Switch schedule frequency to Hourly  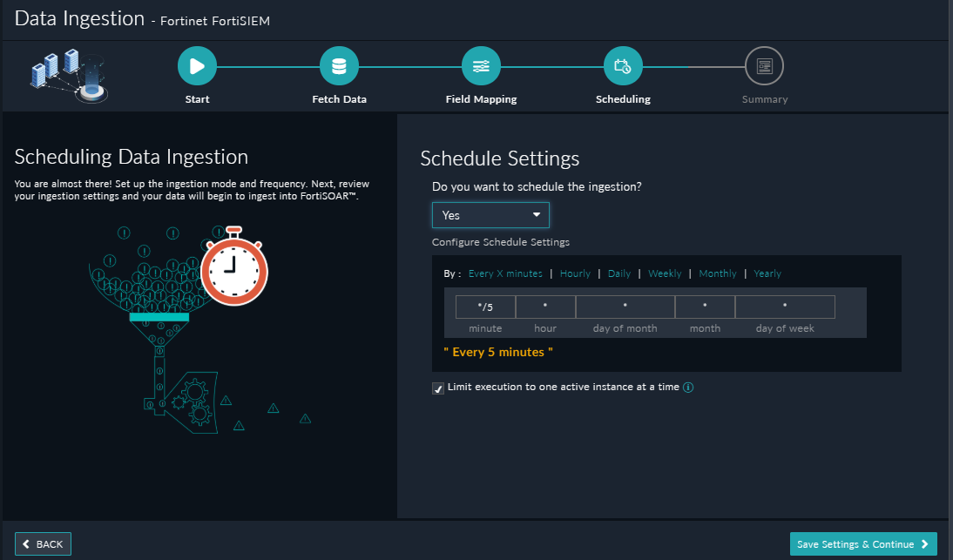[x=575, y=273]
